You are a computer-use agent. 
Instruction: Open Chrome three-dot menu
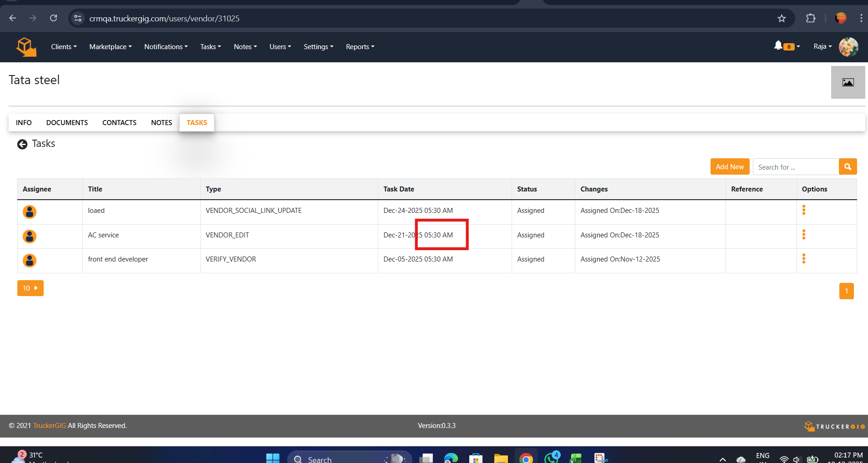(861, 18)
